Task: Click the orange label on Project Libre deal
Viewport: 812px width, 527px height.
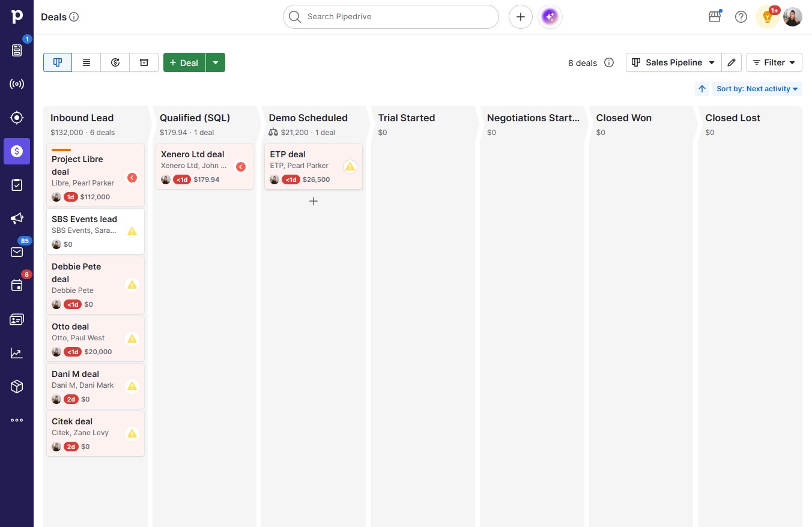Action: point(61,150)
